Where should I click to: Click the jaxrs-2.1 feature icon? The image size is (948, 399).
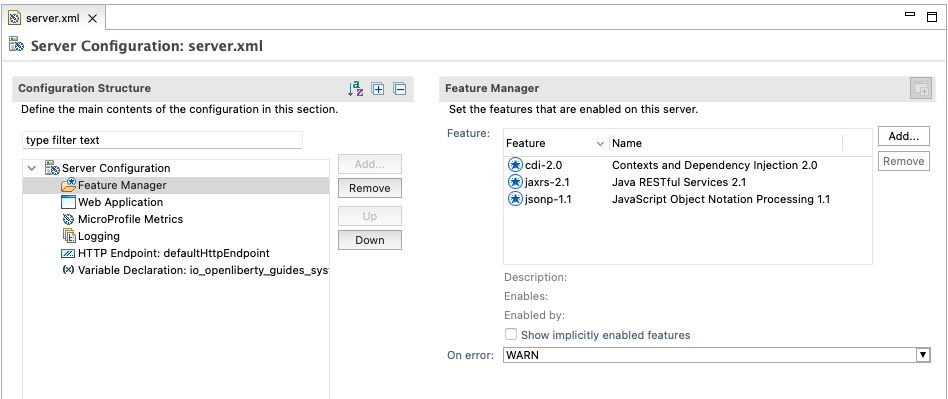click(x=515, y=182)
